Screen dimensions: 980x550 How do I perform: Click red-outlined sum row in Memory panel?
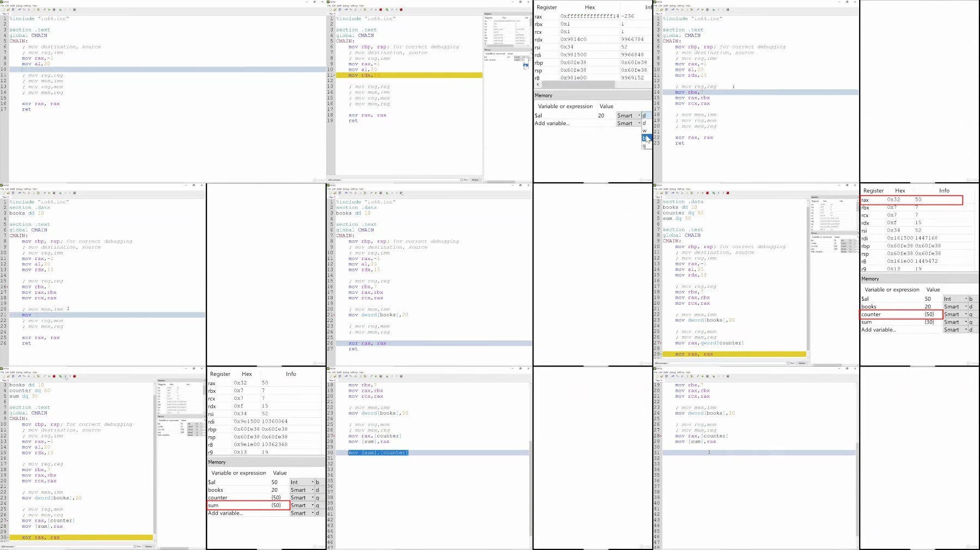[248, 505]
